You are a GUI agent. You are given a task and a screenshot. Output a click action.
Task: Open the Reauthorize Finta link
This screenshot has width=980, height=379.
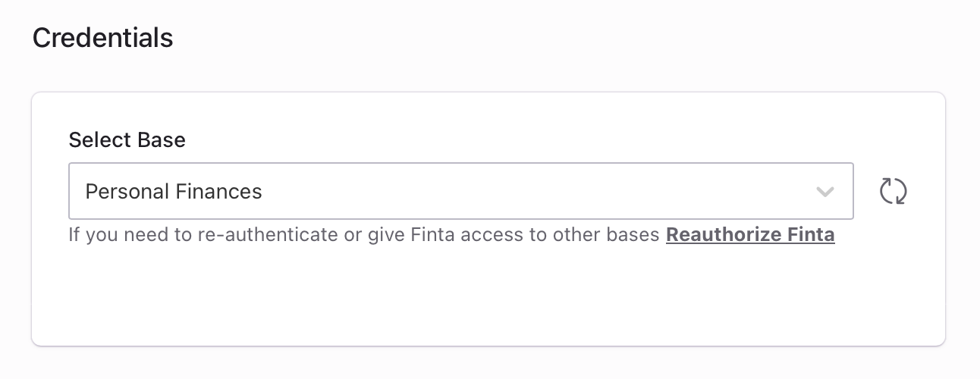pos(750,235)
